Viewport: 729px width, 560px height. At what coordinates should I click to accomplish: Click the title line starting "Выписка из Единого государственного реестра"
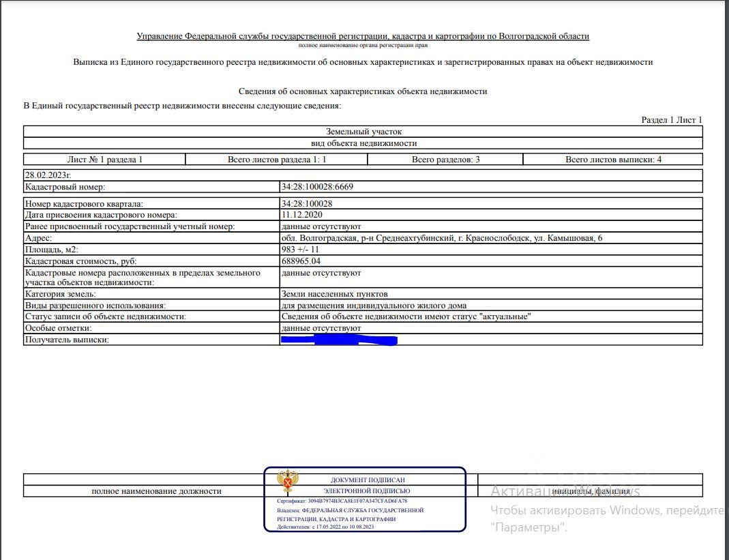click(x=363, y=62)
